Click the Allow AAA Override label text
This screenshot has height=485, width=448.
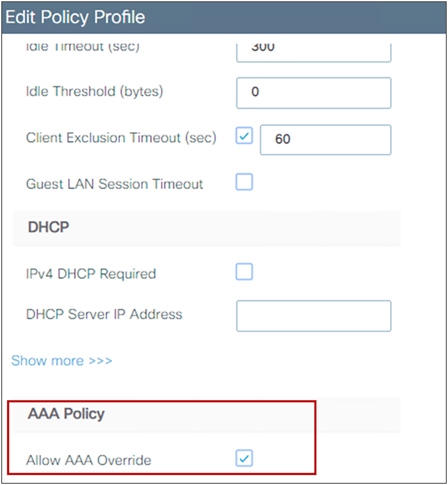coord(89,460)
